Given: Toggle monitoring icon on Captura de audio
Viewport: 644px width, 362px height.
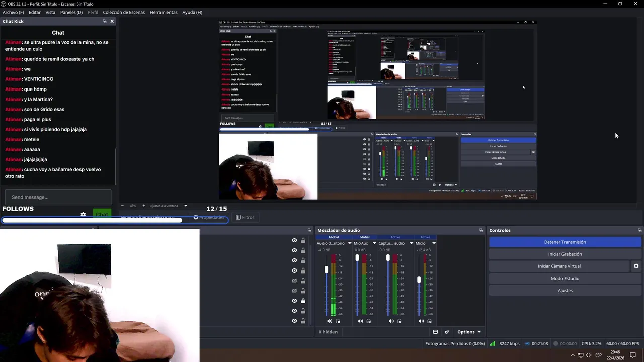Looking at the screenshot, I should click(x=399, y=321).
